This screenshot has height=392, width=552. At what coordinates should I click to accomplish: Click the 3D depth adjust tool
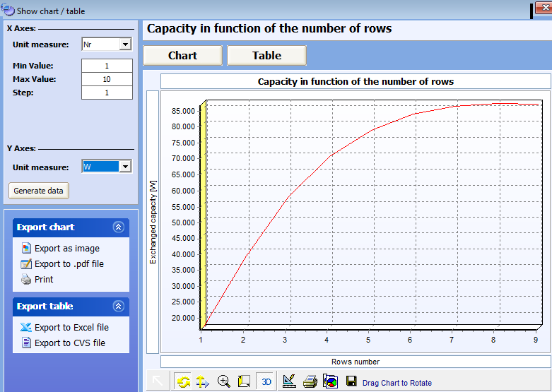(x=244, y=381)
